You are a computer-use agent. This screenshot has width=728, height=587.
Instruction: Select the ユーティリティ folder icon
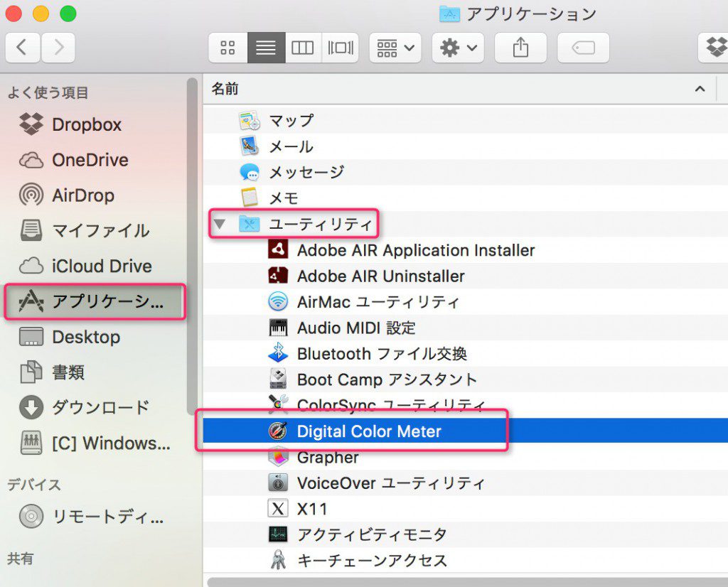click(250, 224)
